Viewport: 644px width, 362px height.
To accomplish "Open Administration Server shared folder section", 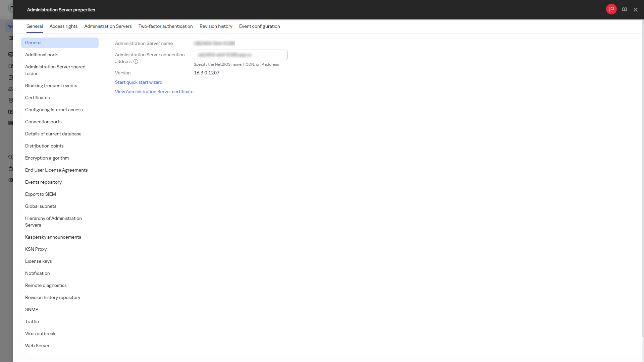I will tap(60, 70).
